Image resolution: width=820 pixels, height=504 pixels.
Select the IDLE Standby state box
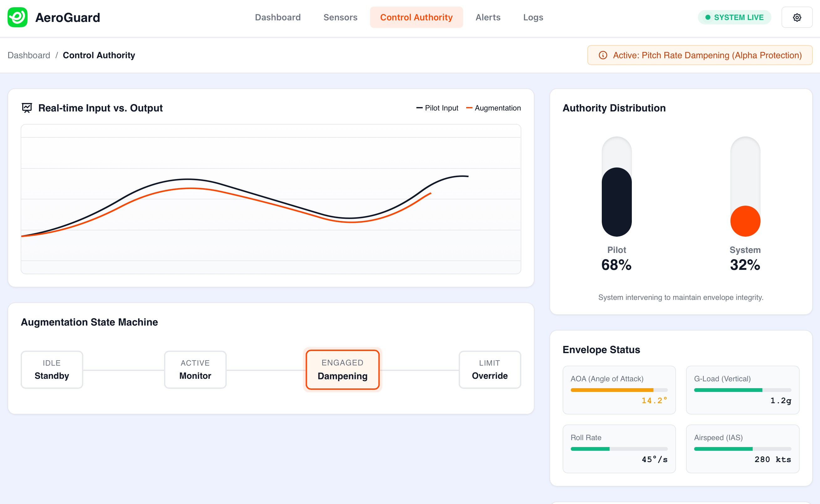(52, 369)
